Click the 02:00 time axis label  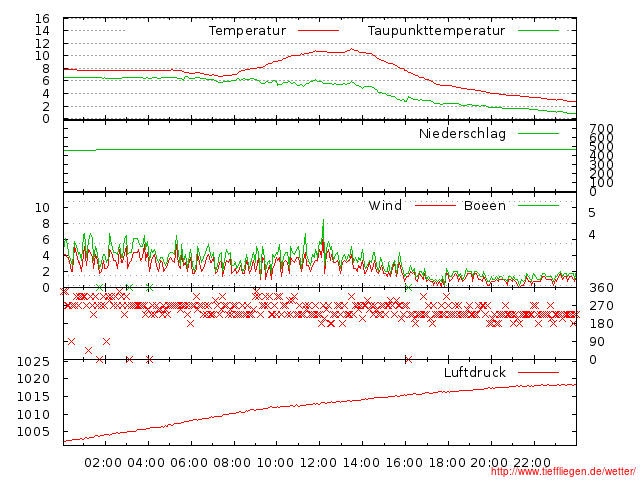coord(103,463)
